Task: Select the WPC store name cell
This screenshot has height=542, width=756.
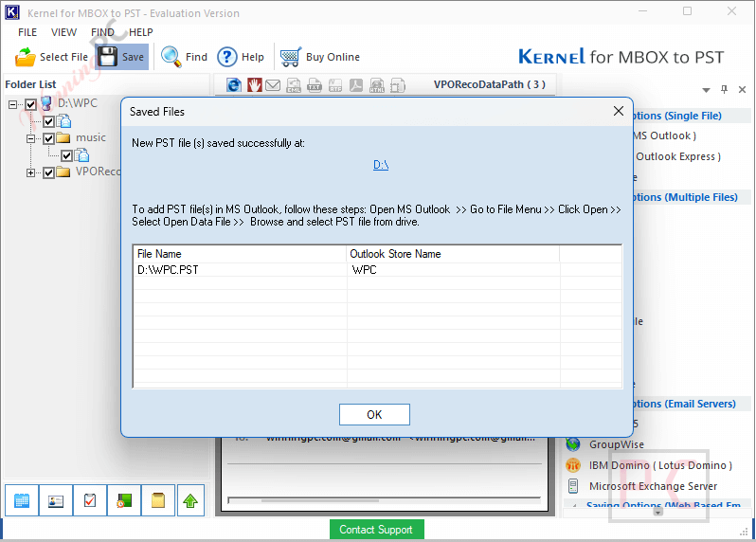Action: tap(365, 269)
